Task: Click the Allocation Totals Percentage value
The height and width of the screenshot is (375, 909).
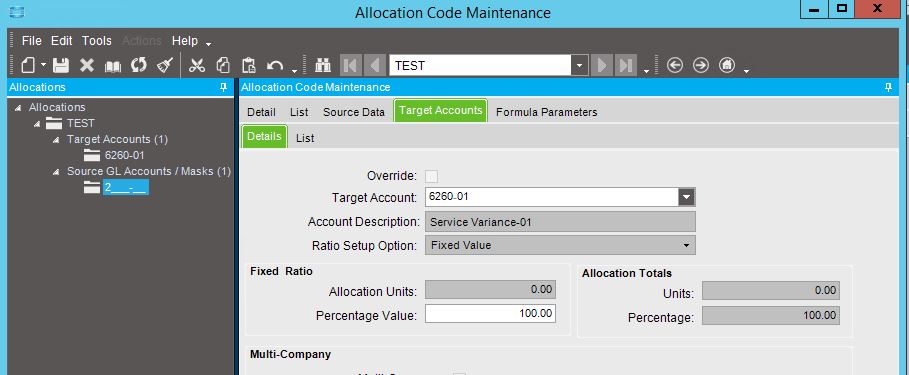Action: [770, 315]
